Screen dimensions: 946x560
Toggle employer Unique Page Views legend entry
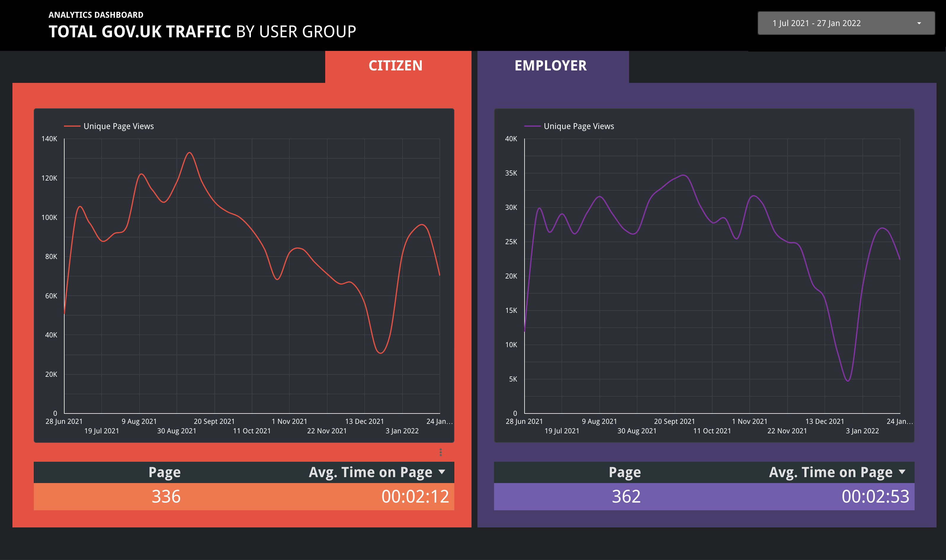[x=579, y=126]
